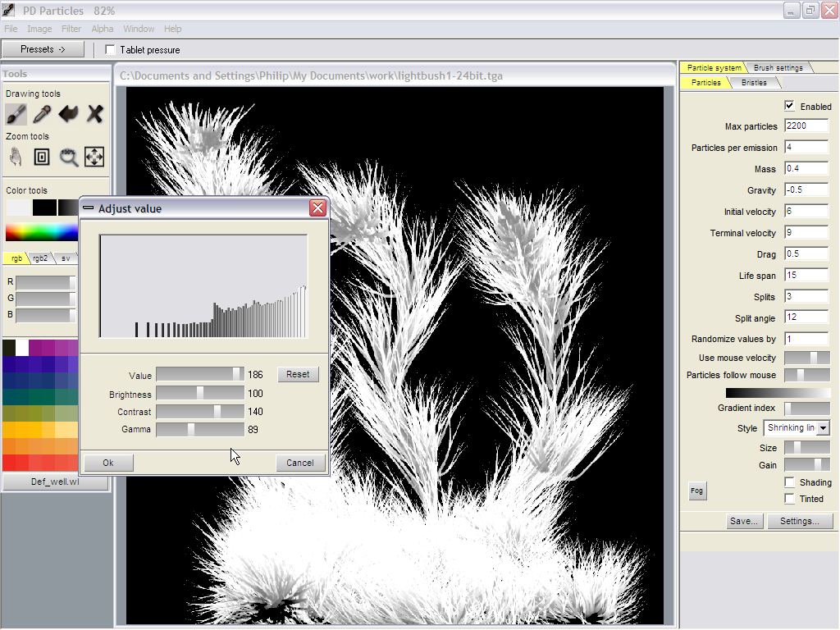Open the Pressets menu button
Image resolution: width=840 pixels, height=630 pixels.
pyautogui.click(x=43, y=49)
